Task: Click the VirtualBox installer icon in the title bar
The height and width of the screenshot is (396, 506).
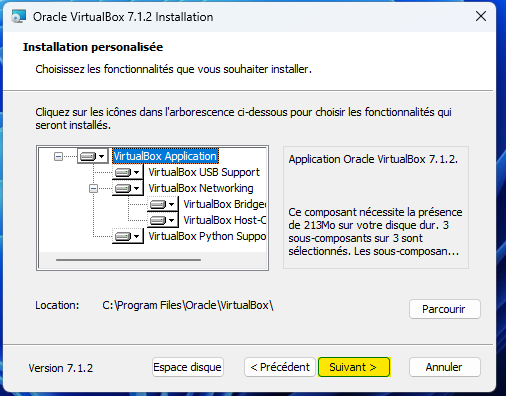Action: click(18, 16)
